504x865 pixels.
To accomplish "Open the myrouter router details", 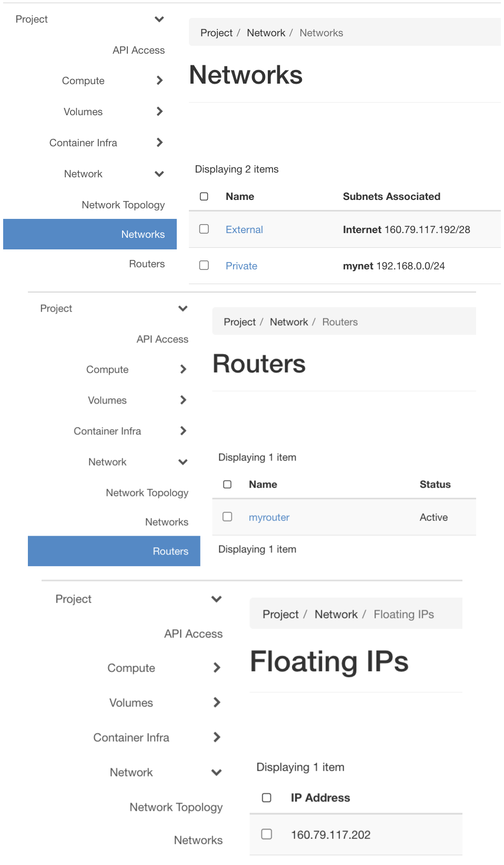I will click(x=269, y=517).
